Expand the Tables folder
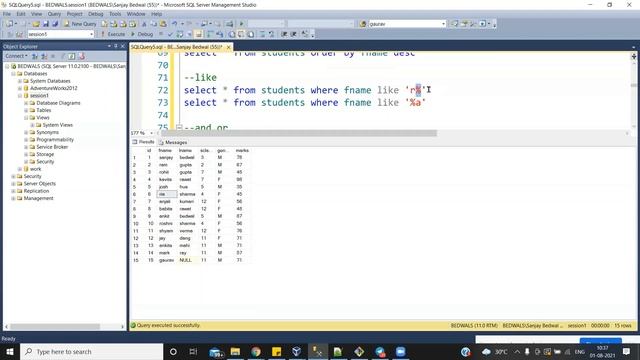Image resolution: width=640 pixels, height=360 pixels. click(x=26, y=110)
